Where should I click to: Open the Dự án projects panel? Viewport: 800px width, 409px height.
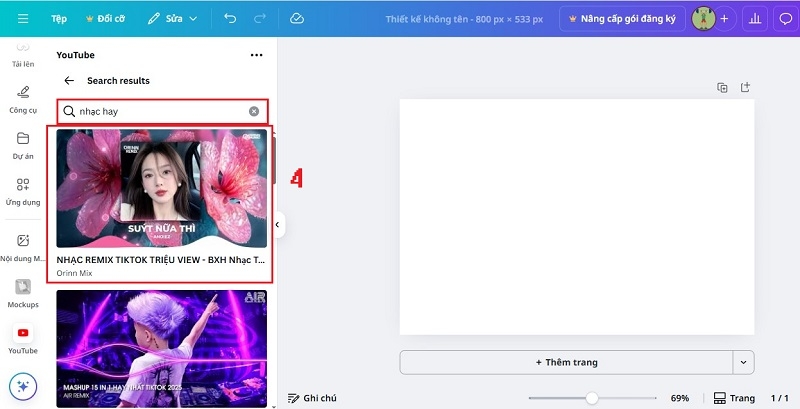tap(23, 146)
